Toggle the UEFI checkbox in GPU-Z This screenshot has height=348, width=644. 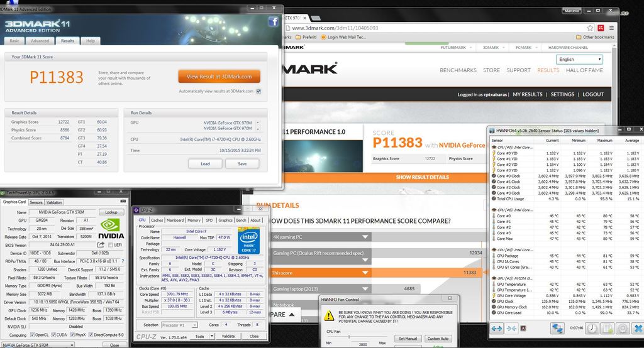[x=110, y=245]
